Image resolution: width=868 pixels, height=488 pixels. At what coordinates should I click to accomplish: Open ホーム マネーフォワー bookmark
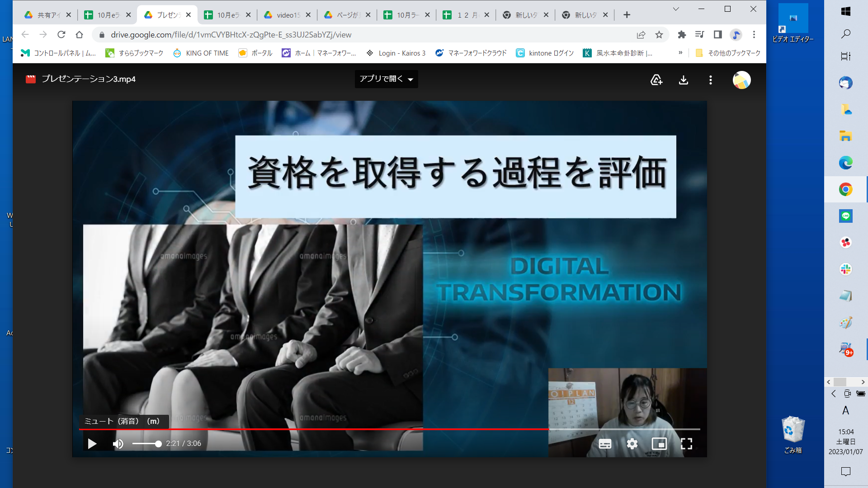pyautogui.click(x=319, y=53)
